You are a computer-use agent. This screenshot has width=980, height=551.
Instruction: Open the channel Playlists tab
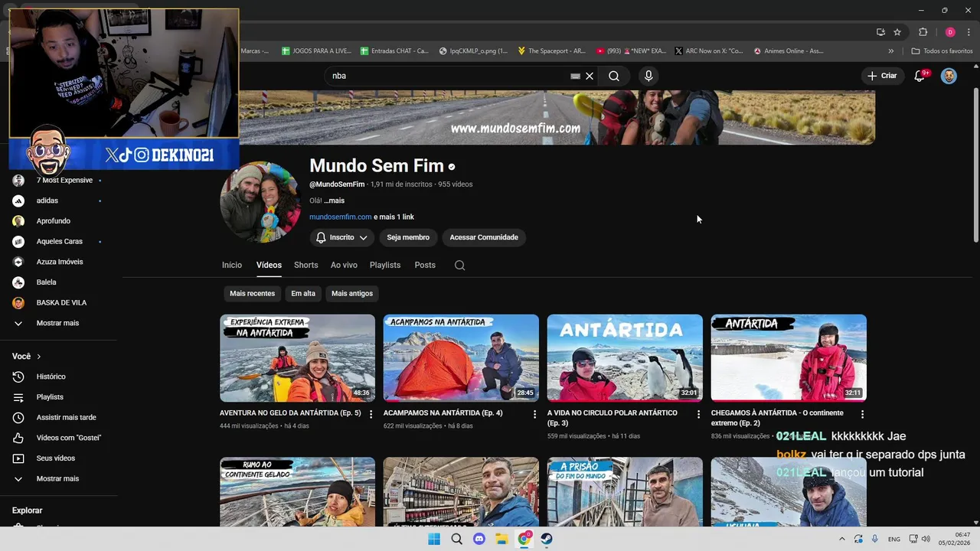click(385, 265)
